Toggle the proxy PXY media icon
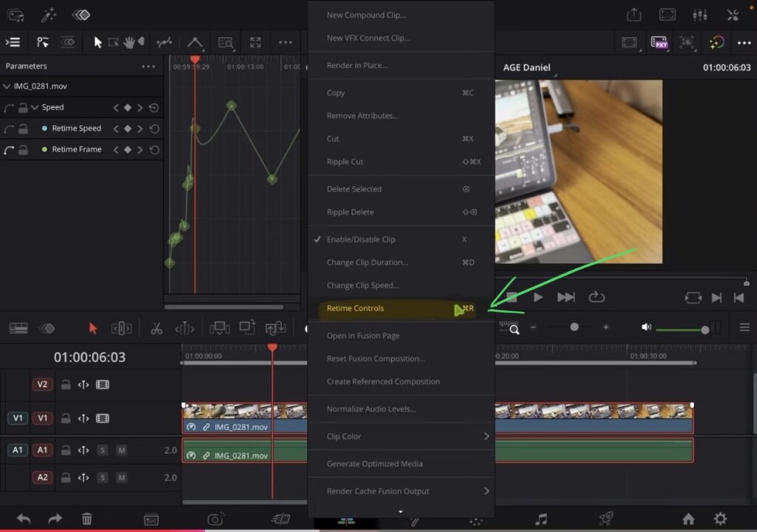Image resolution: width=757 pixels, height=532 pixels. [659, 42]
